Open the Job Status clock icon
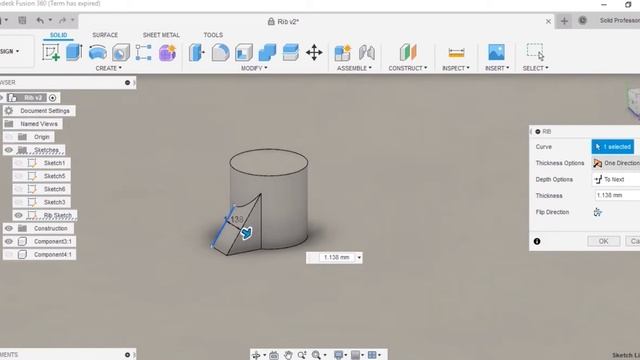The width and height of the screenshot is (640, 360). click(x=582, y=20)
